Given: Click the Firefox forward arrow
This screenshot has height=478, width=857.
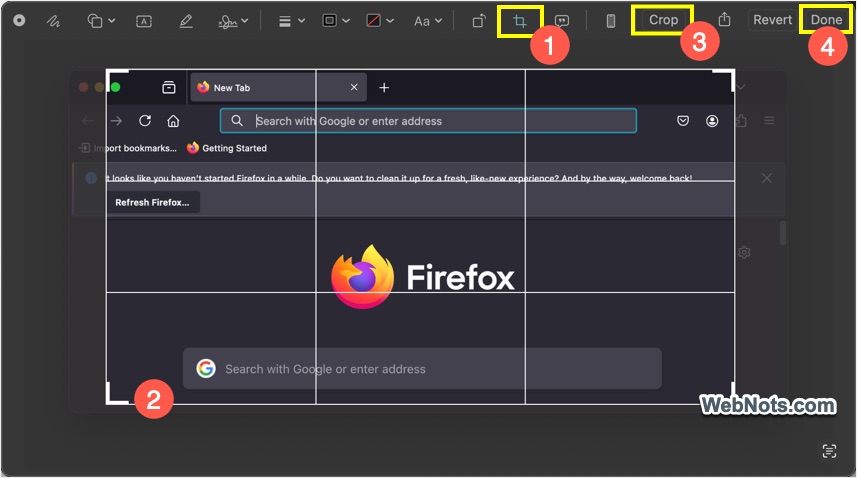Looking at the screenshot, I should coord(116,121).
